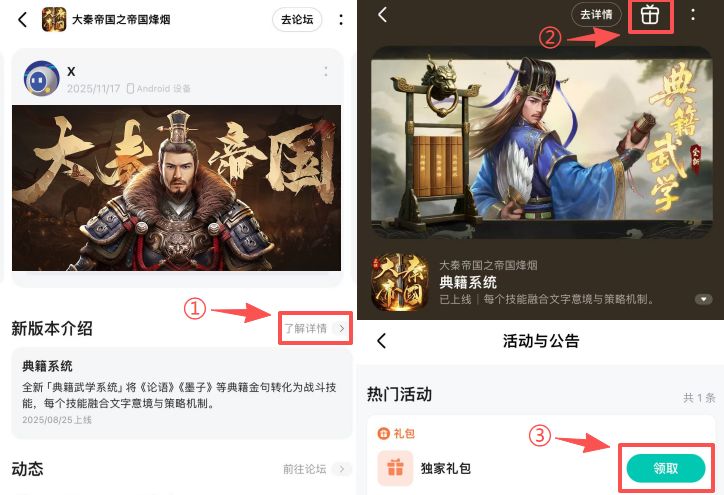This screenshot has width=724, height=495.
Task: Go back from 活动与公告 page
Action: tap(381, 341)
